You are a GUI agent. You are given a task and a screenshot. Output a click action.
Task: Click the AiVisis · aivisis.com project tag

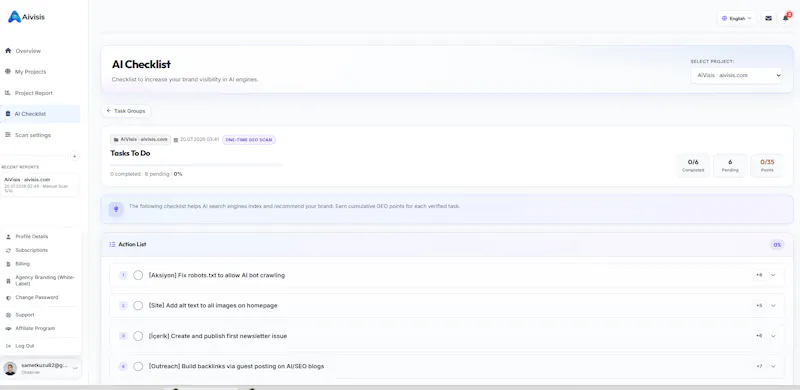140,139
